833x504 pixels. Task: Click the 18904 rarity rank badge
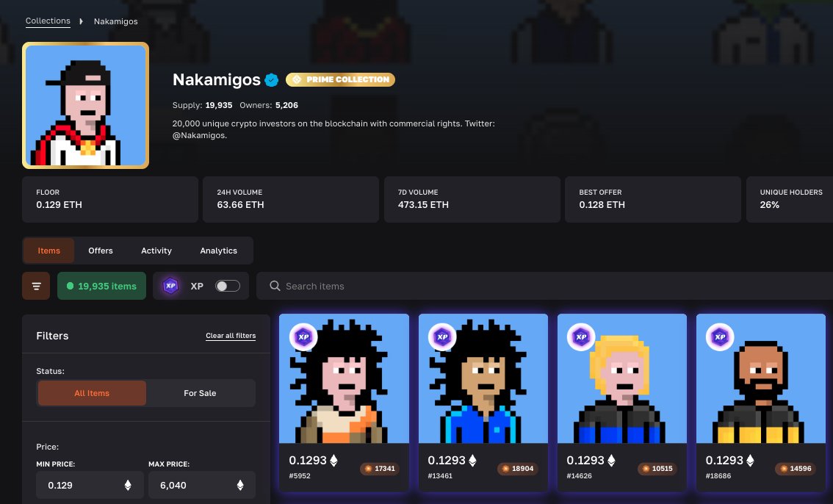point(517,469)
